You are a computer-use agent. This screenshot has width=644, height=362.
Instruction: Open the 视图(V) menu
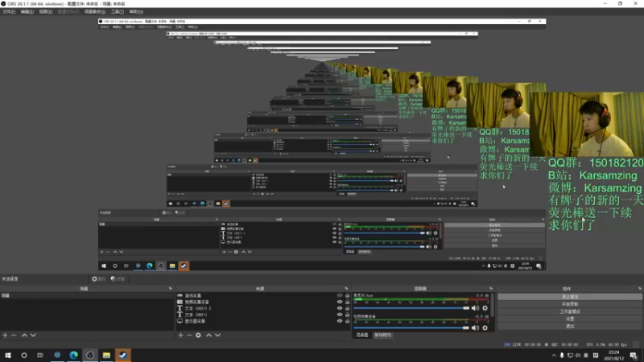[x=46, y=12]
